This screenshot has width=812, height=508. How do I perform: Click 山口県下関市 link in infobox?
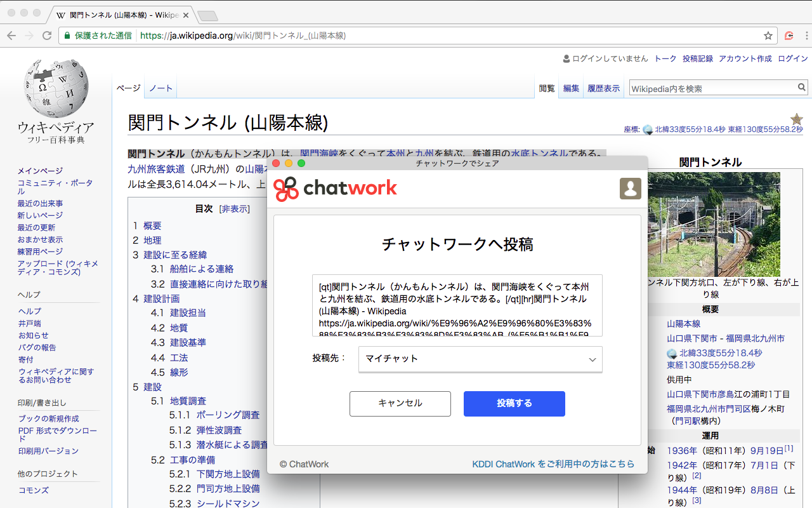coord(692,338)
